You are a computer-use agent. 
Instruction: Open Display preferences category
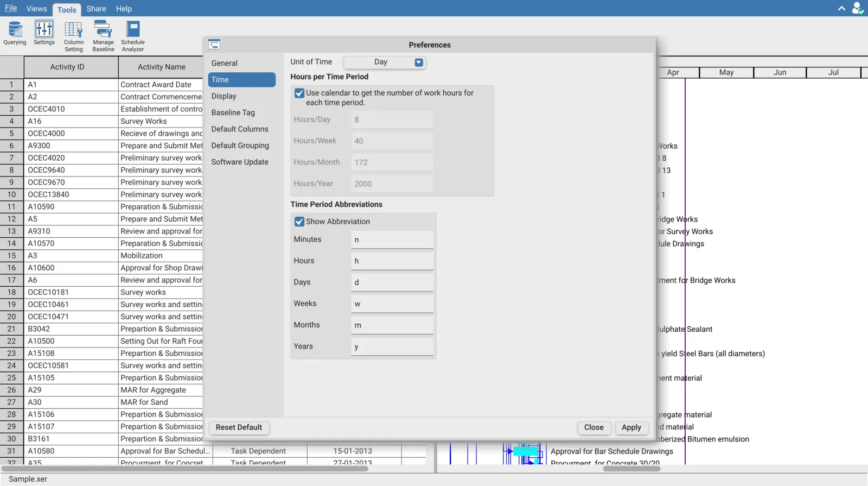[x=242, y=96]
